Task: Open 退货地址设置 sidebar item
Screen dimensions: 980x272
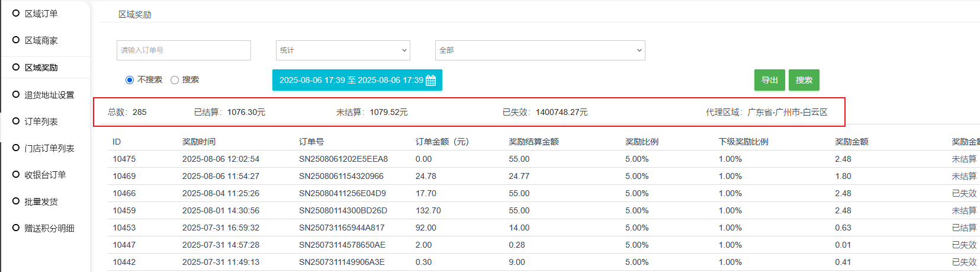Action: coord(49,95)
